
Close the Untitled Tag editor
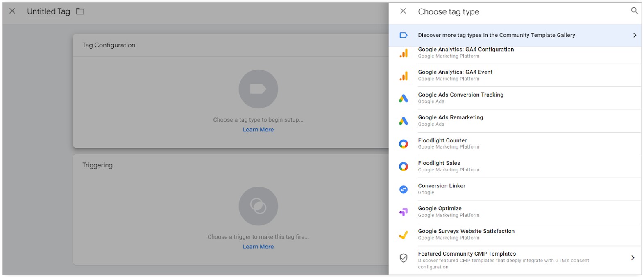(12, 11)
